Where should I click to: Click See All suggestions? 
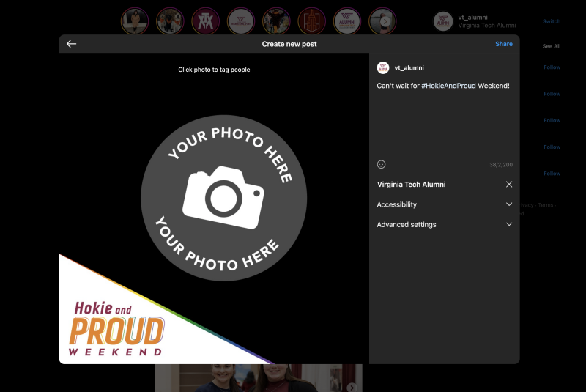(x=552, y=46)
